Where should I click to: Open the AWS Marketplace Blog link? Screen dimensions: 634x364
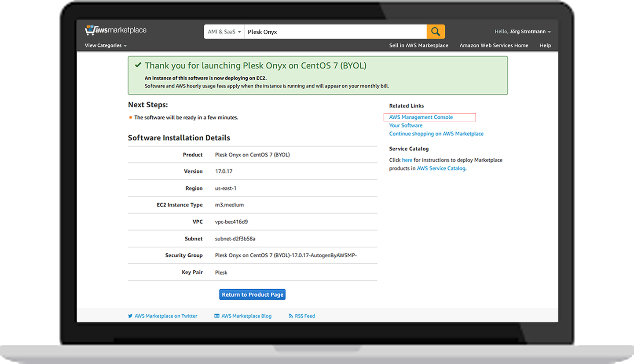[x=246, y=316]
